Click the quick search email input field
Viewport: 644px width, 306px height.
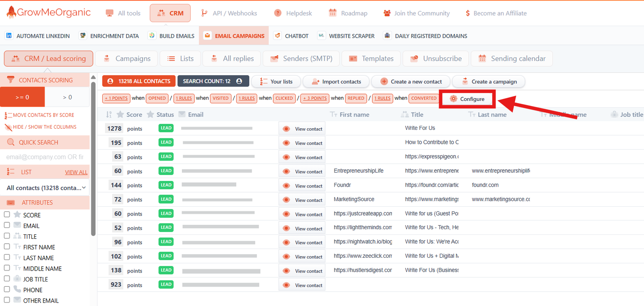(x=45, y=157)
